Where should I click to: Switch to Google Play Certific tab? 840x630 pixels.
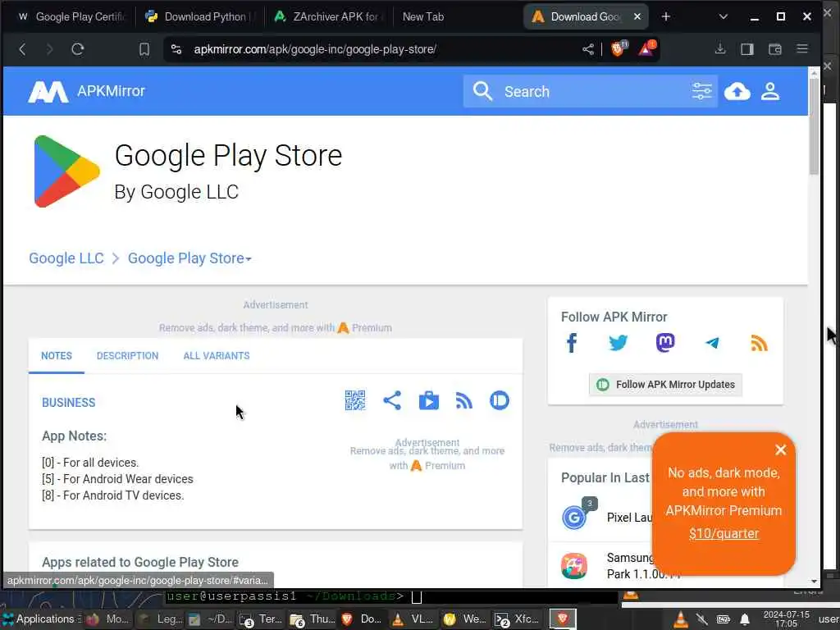[71, 16]
